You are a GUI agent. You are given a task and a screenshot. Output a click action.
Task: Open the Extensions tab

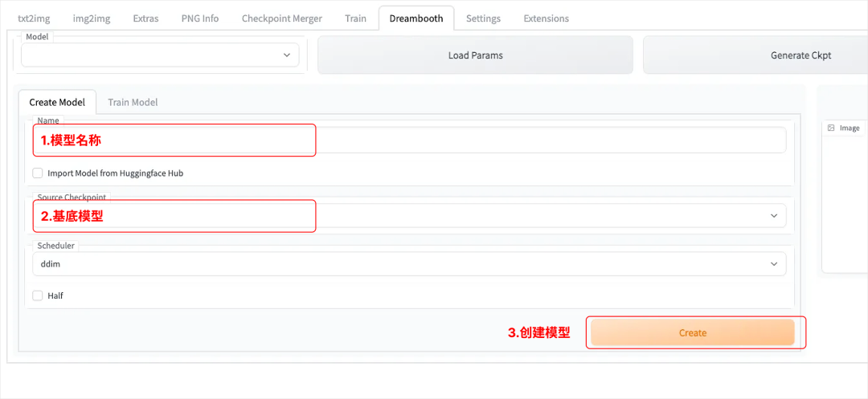[546, 18]
